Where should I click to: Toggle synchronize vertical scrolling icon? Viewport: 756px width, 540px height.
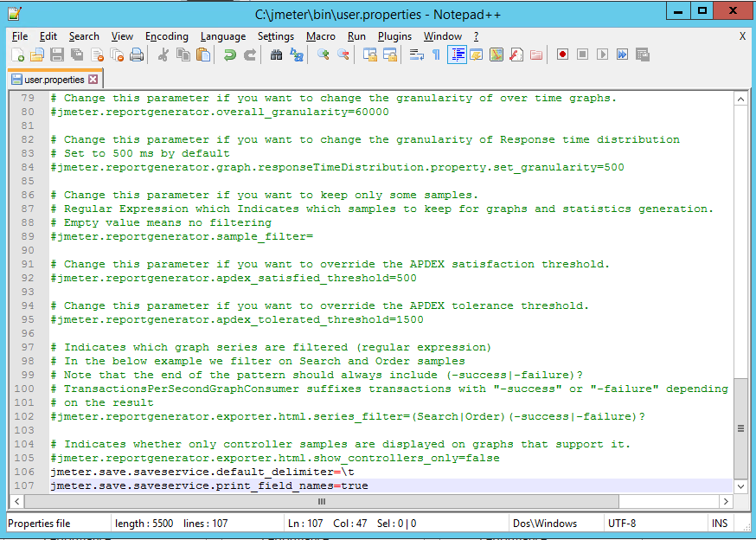click(x=370, y=55)
